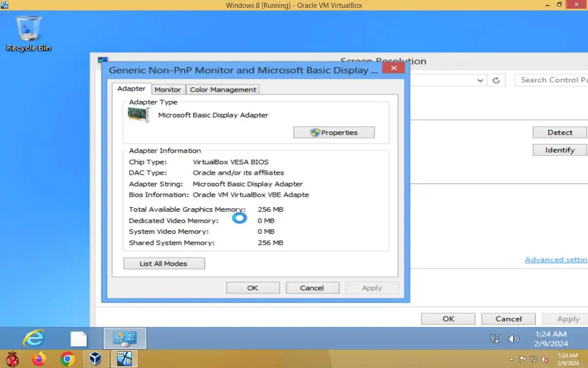
Task: Click Apply in the adapter properties dialog
Action: (372, 288)
